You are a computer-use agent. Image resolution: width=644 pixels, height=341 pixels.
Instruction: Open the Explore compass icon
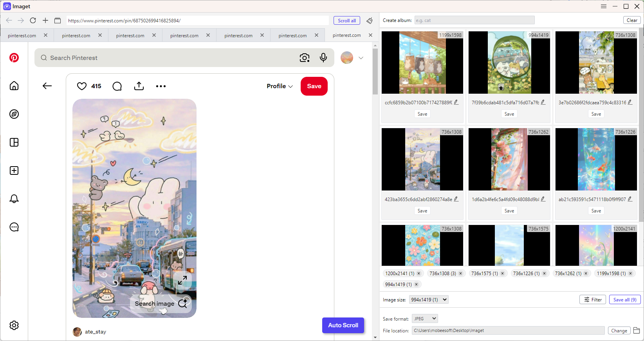[x=14, y=114]
